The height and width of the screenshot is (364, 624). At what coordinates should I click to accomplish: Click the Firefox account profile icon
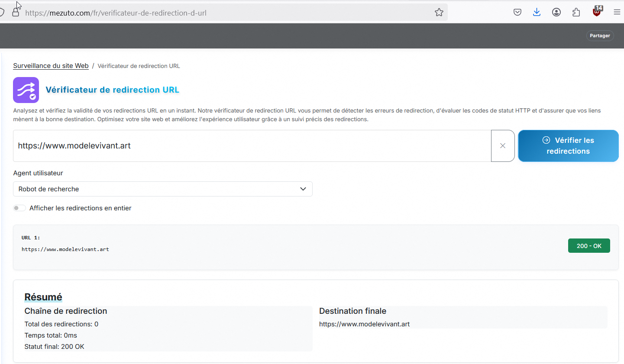(x=556, y=12)
